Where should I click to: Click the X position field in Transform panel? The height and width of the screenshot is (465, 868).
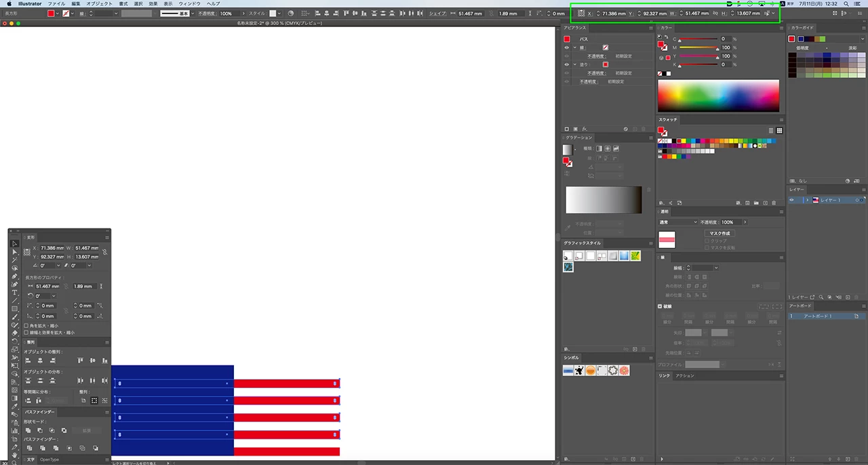tap(52, 247)
